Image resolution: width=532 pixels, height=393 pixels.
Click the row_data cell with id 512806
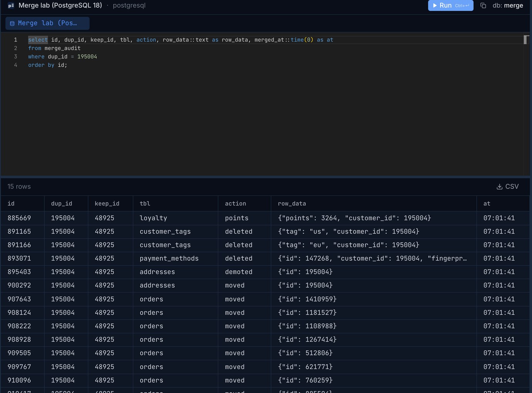pos(374,353)
